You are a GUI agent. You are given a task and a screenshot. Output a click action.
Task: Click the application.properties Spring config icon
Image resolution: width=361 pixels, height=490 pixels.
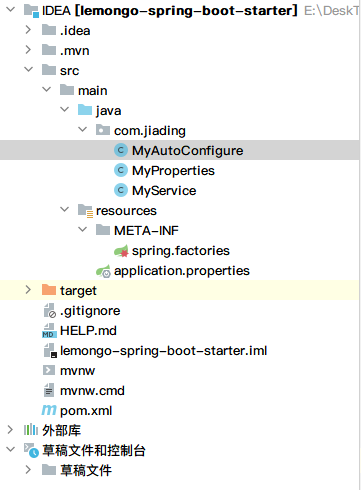103,271
